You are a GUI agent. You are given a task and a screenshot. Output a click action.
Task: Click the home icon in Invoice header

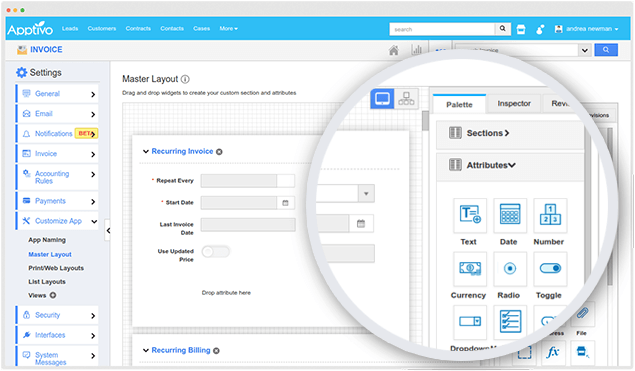click(393, 50)
